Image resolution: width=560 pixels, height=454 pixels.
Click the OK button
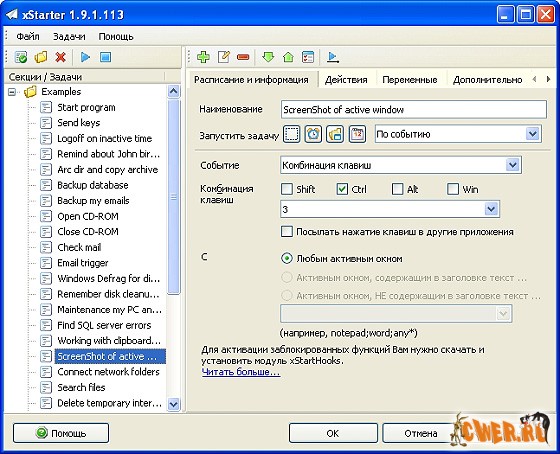pyautogui.click(x=333, y=433)
